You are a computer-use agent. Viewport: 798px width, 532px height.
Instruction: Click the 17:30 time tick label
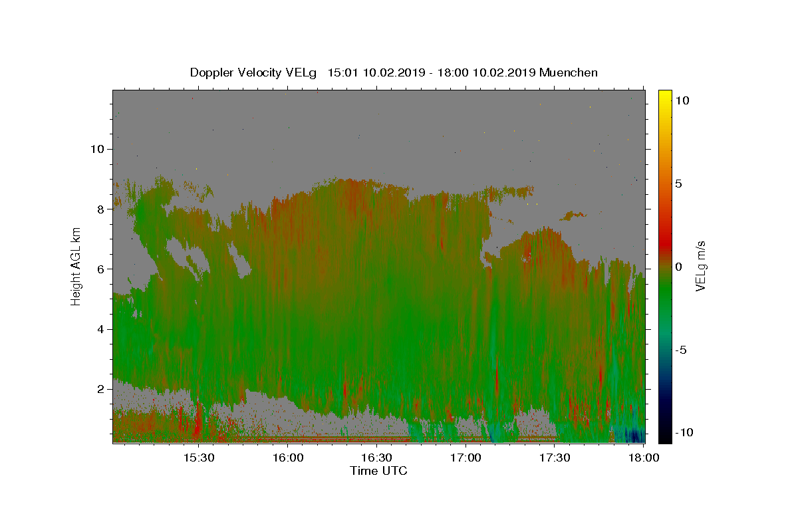click(x=555, y=458)
